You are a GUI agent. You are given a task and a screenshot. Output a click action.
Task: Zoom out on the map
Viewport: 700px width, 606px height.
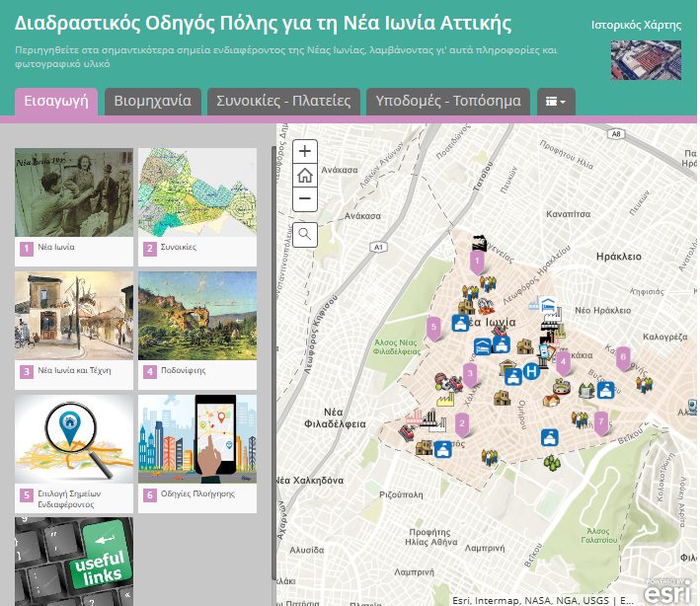[305, 199]
